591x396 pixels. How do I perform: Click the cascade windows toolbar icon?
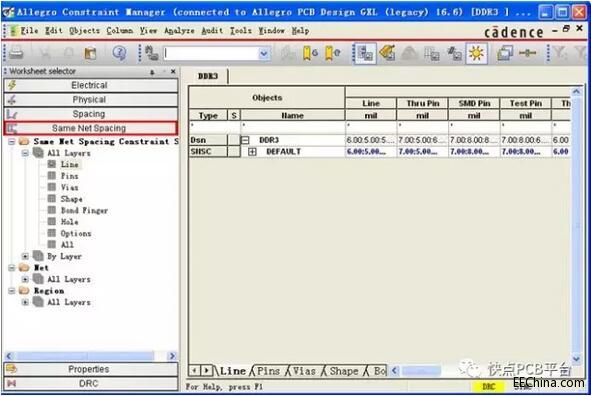click(505, 53)
